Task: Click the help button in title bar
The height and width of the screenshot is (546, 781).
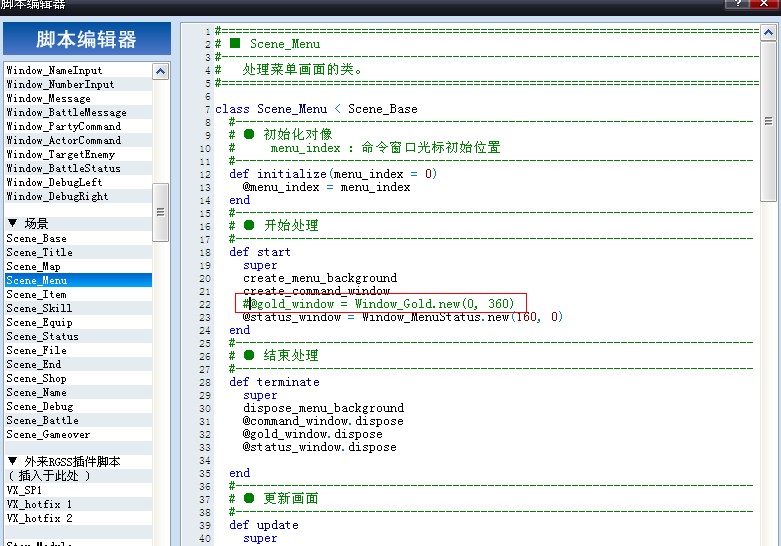Action: (x=737, y=3)
